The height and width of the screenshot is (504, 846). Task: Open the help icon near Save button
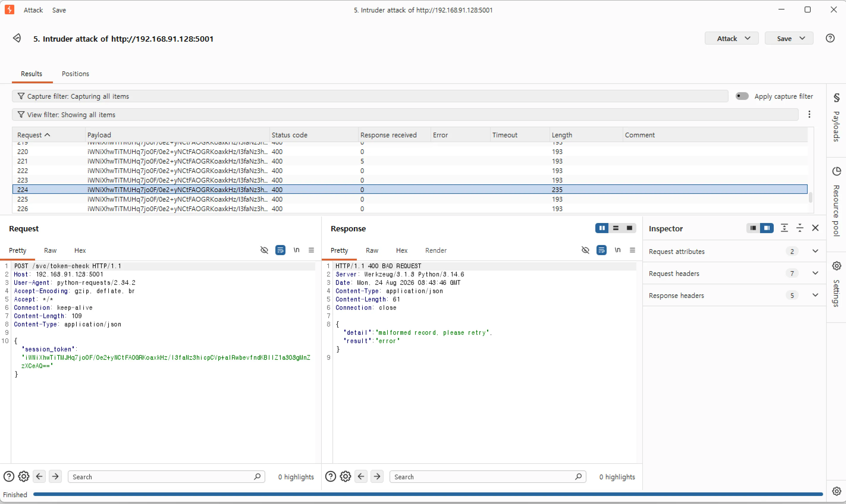pyautogui.click(x=830, y=38)
